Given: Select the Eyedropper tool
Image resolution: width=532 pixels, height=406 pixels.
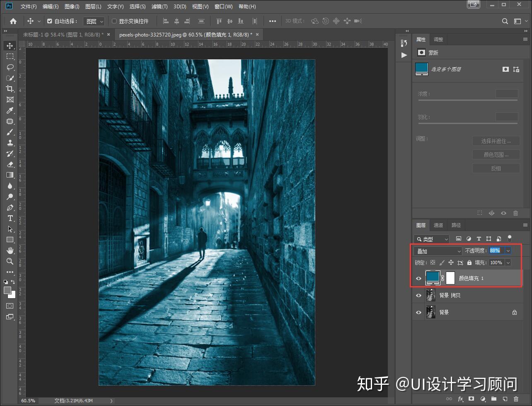Looking at the screenshot, I should tap(10, 110).
